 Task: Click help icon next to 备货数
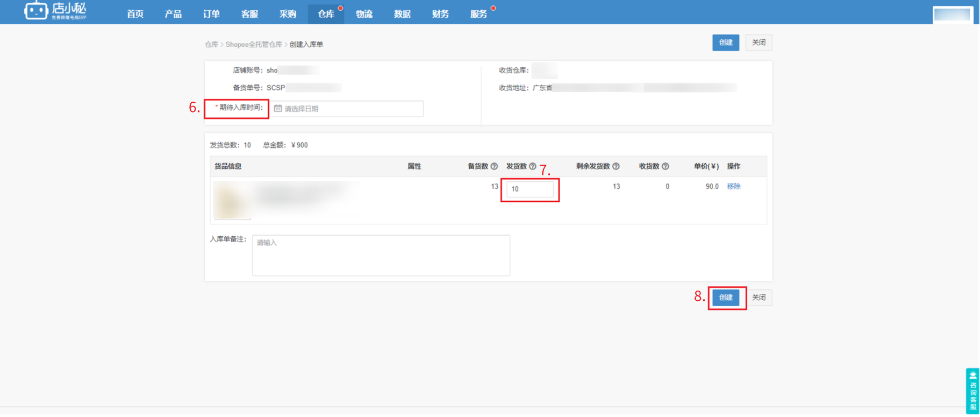(x=494, y=166)
